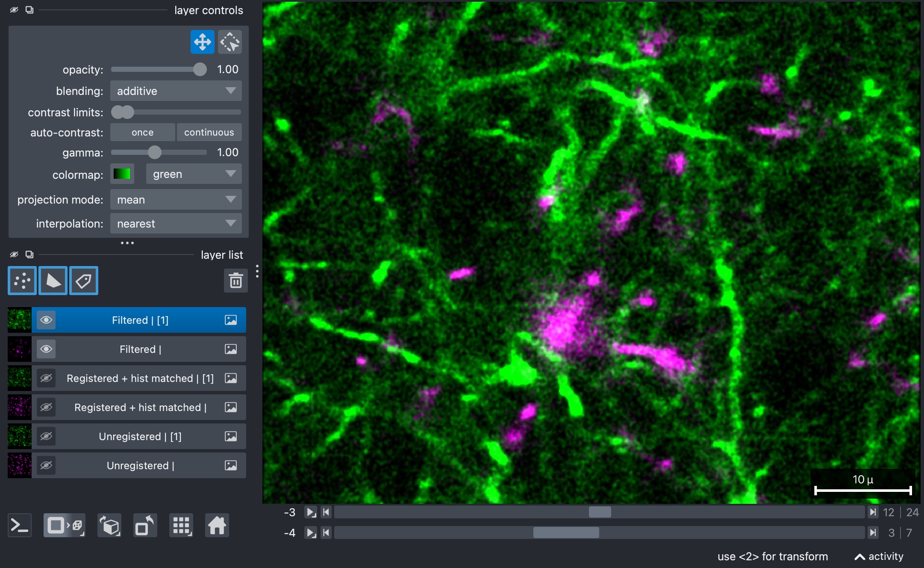
Task: Change order of visible axes
Action: [109, 525]
